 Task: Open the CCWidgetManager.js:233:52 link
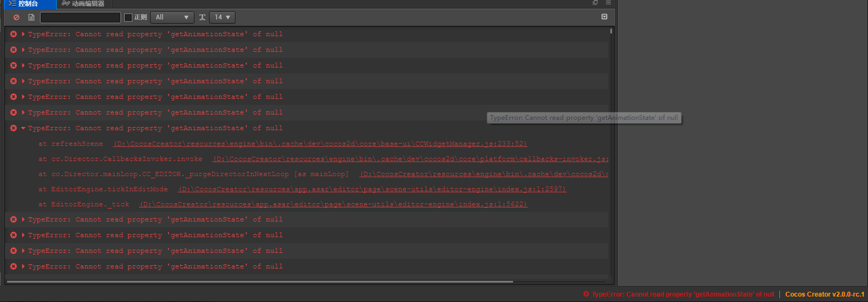[320, 144]
